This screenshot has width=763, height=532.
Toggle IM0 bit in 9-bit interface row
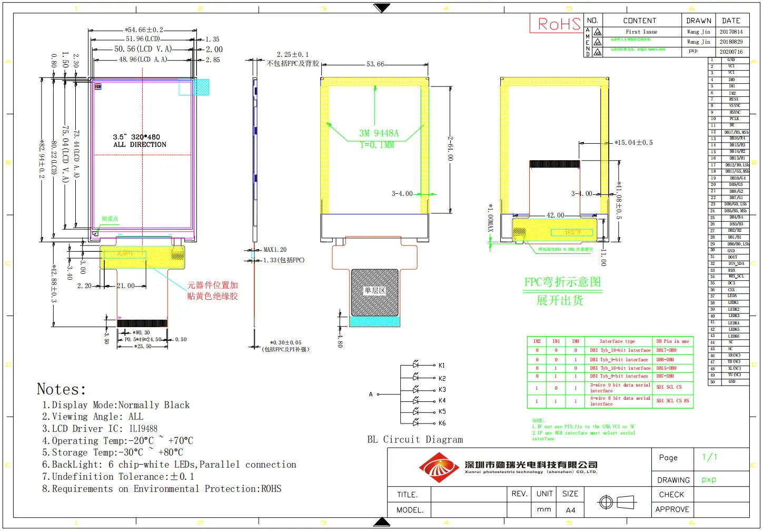point(576,360)
